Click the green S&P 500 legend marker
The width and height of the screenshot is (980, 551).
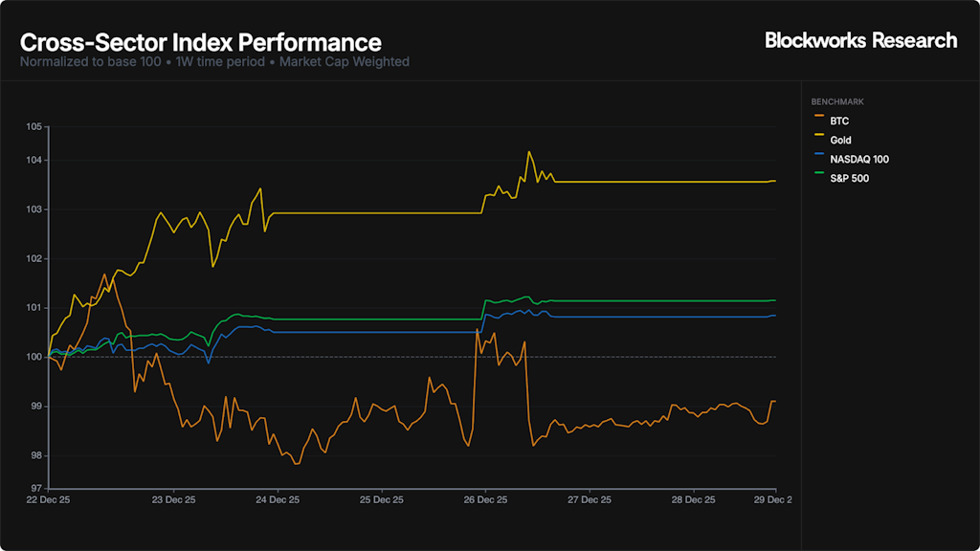coord(817,179)
